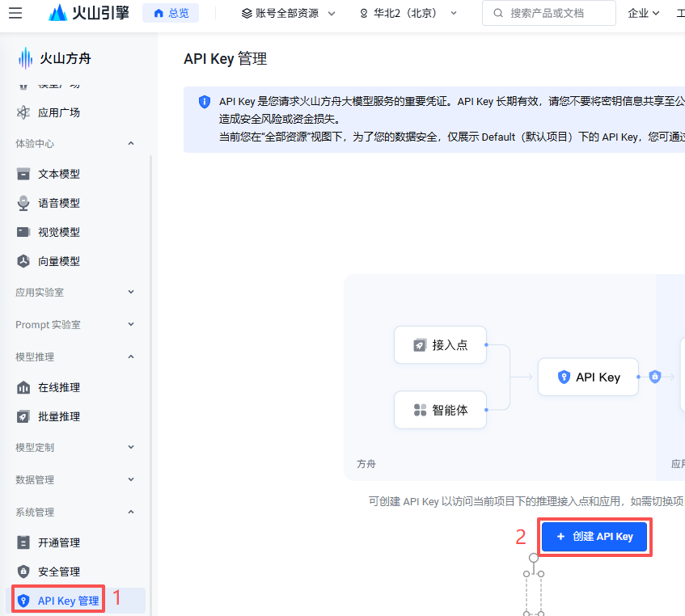685x616 pixels.
Task: Click the 应用广场 atom icon
Action: tap(23, 112)
